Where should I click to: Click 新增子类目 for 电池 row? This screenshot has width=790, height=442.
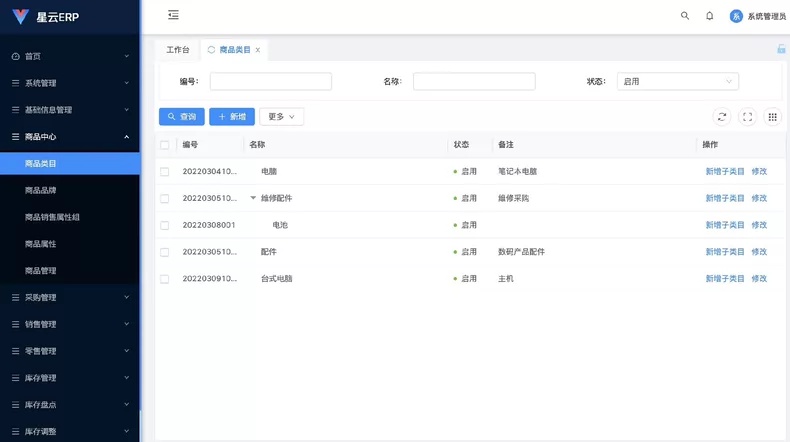point(725,225)
